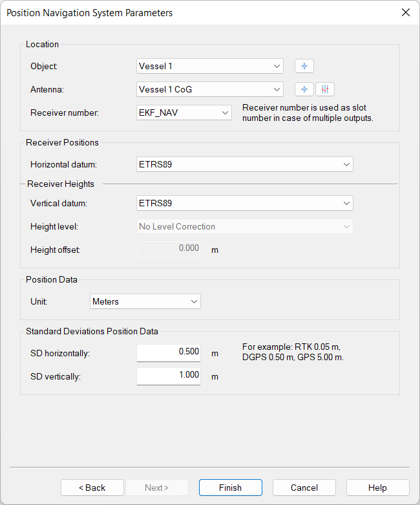
Task: Open the Vertical datum dropdown
Action: click(245, 203)
